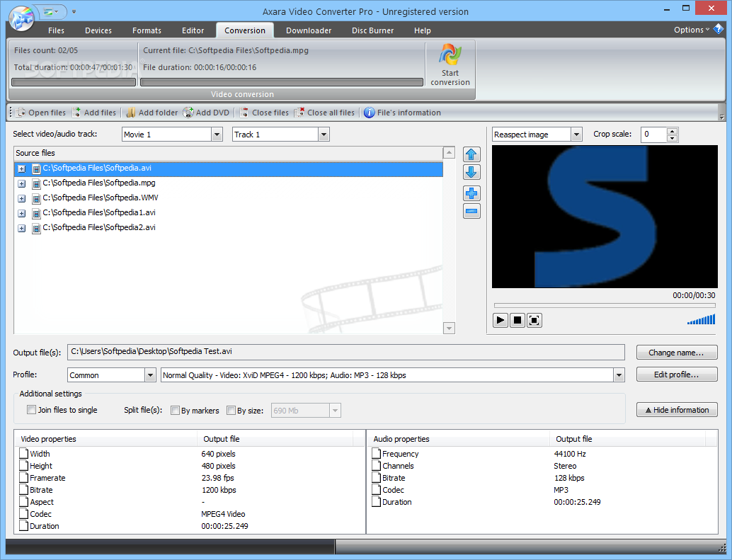
Task: Click the Close all files icon
Action: click(x=299, y=113)
